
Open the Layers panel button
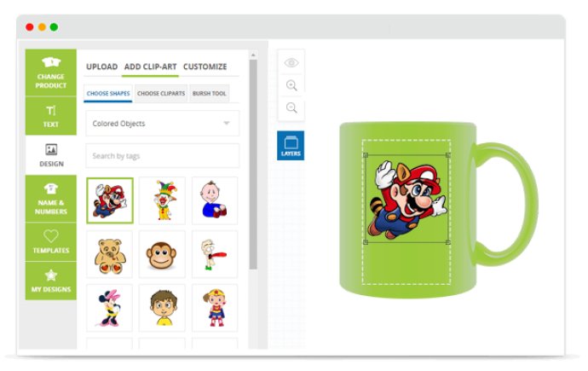(x=291, y=146)
